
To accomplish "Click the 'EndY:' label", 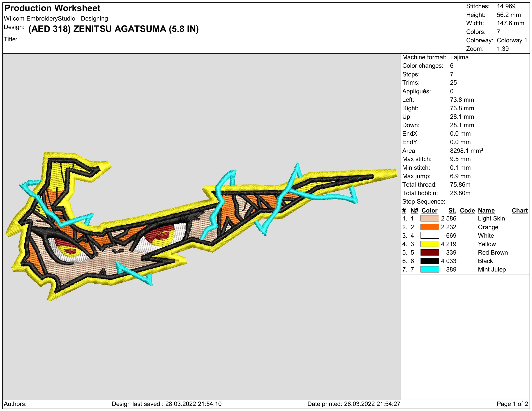I will coord(410,142).
